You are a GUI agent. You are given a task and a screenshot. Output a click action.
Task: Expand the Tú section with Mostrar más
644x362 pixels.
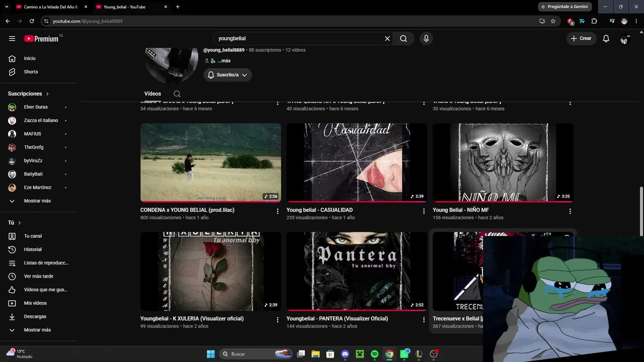tap(38, 330)
